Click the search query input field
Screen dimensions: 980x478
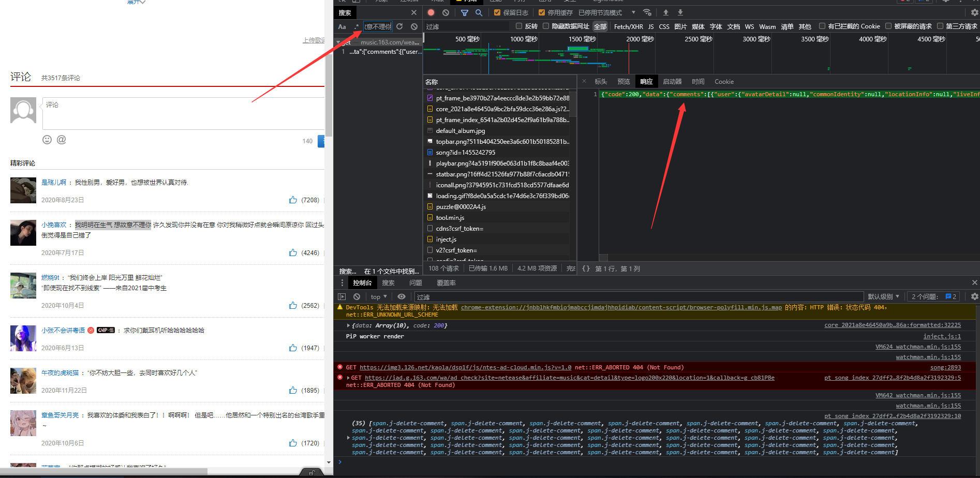[378, 26]
